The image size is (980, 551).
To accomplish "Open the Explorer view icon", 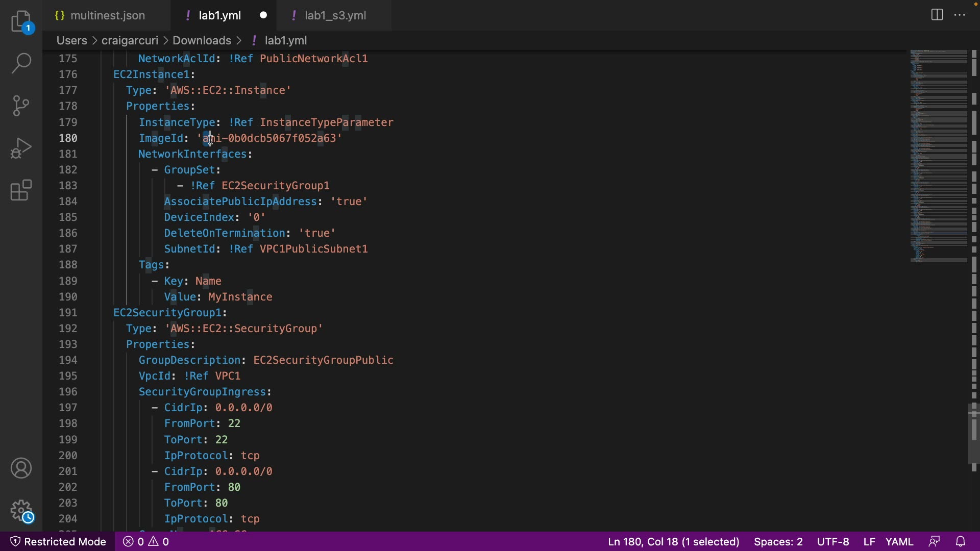I will point(21,22).
